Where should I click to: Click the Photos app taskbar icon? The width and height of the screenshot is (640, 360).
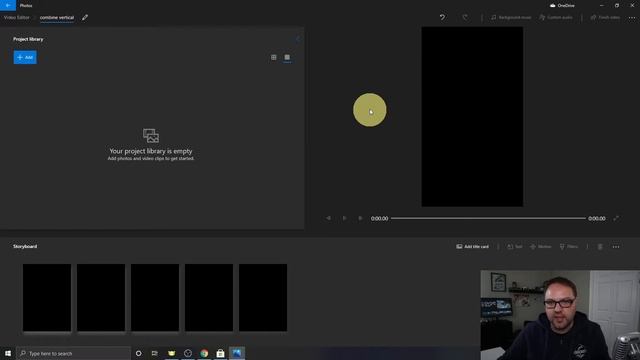pos(237,353)
